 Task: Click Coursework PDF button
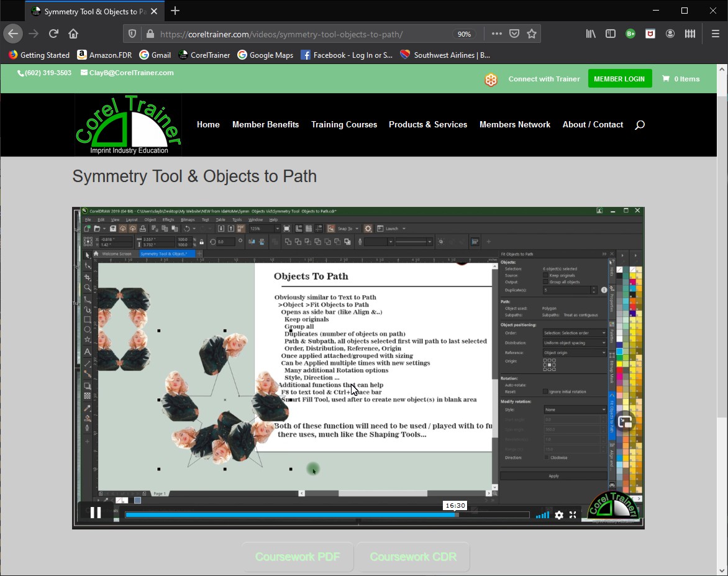298,557
